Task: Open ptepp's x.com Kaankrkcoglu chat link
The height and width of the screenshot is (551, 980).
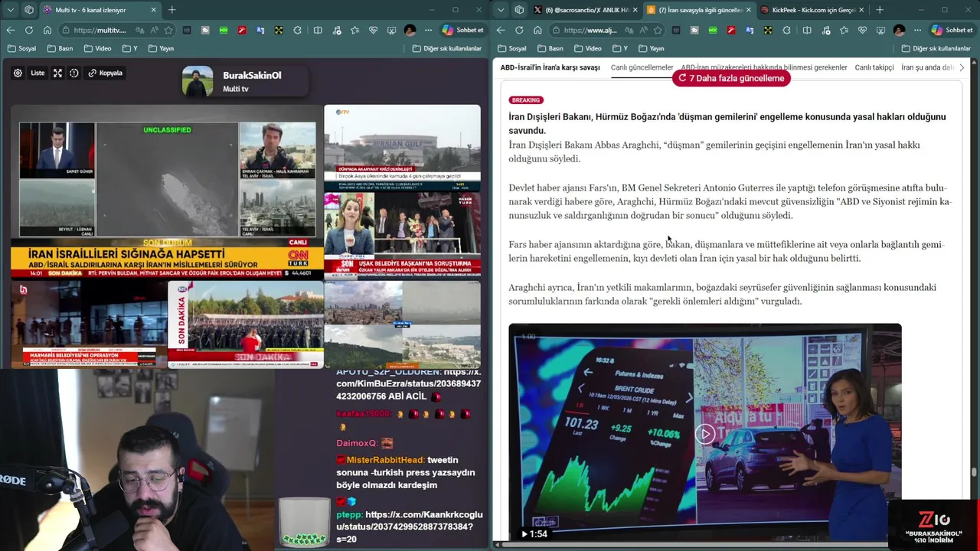Action: (410, 527)
